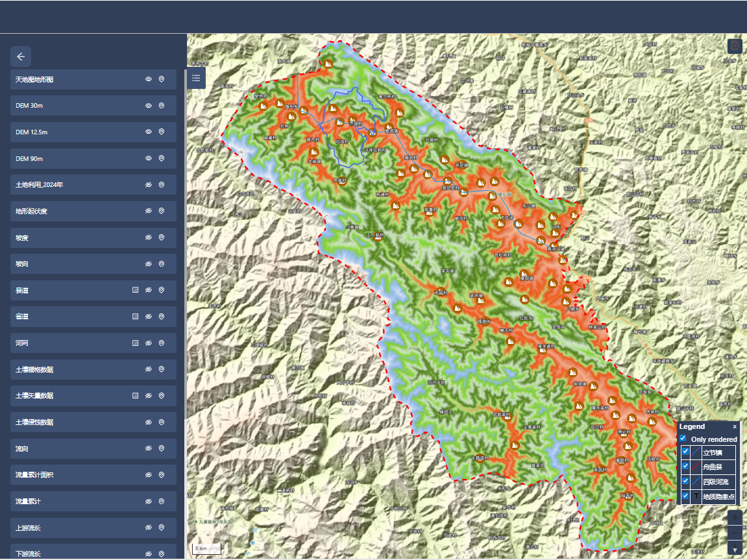
Task: Open the layer list panel icon
Action: point(197,79)
